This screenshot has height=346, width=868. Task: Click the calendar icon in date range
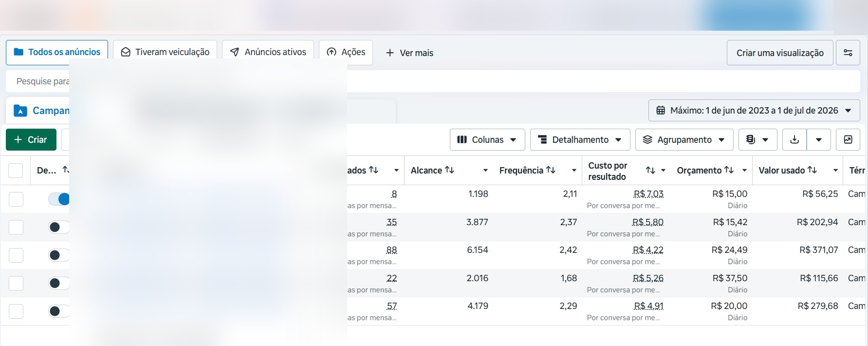pos(661,111)
